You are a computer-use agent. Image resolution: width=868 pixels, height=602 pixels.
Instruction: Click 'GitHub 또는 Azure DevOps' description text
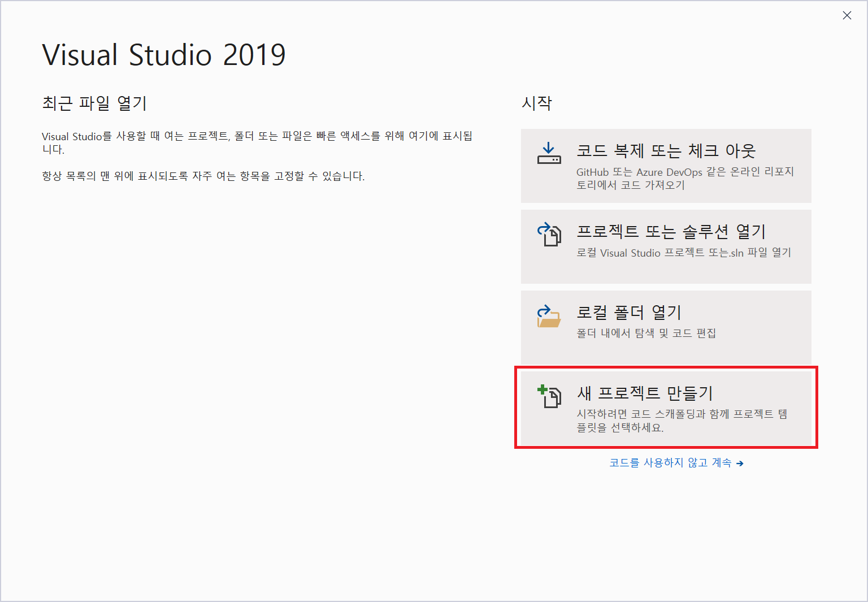(685, 178)
